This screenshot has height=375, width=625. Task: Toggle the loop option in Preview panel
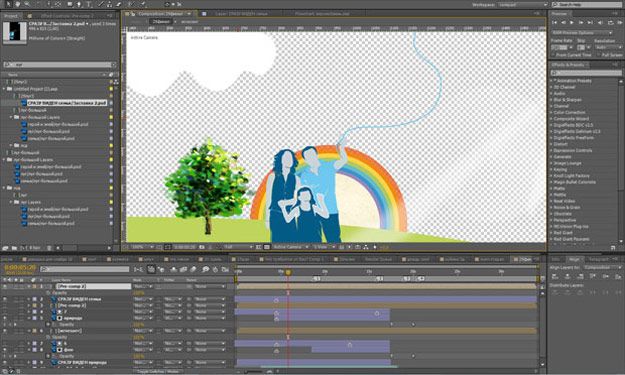[610, 23]
